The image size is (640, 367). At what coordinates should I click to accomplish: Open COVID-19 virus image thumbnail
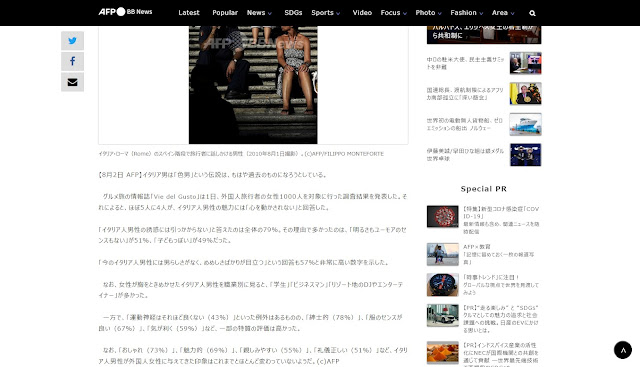tap(443, 216)
